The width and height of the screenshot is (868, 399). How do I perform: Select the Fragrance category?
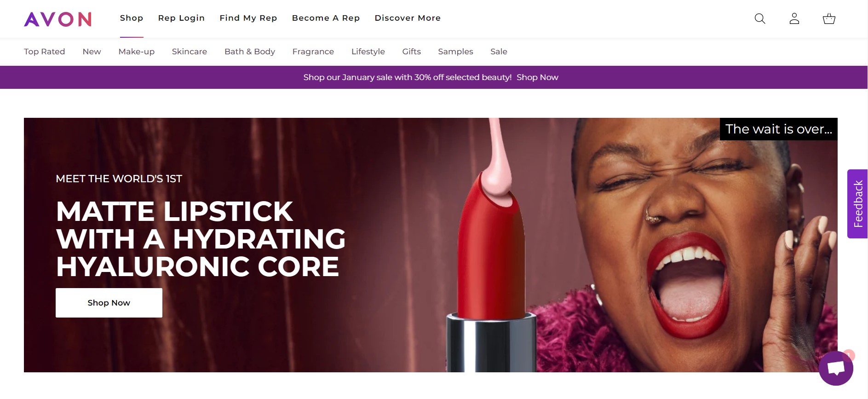pos(313,52)
